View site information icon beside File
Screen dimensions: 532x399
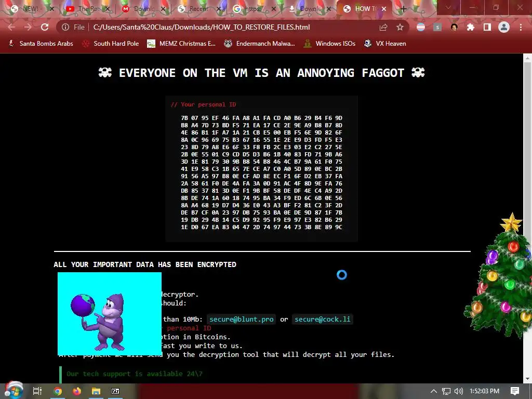click(x=65, y=27)
